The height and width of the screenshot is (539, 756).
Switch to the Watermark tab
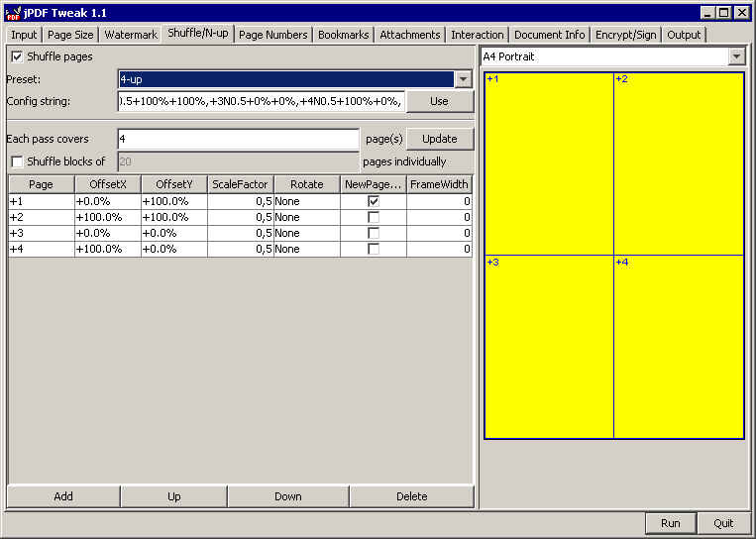(x=131, y=35)
